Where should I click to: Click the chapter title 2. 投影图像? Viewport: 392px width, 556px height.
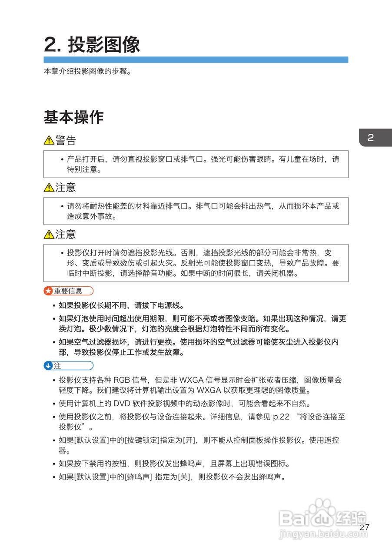coord(92,44)
